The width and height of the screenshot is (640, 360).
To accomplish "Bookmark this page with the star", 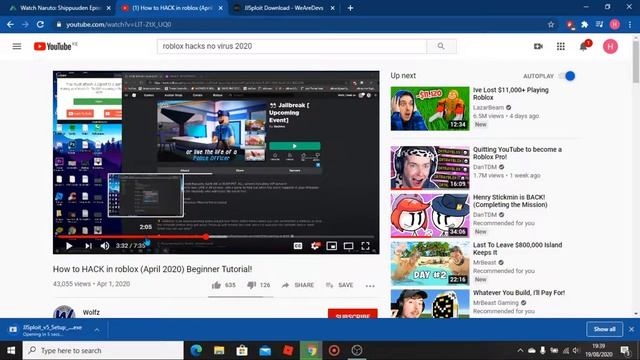I will [551, 24].
